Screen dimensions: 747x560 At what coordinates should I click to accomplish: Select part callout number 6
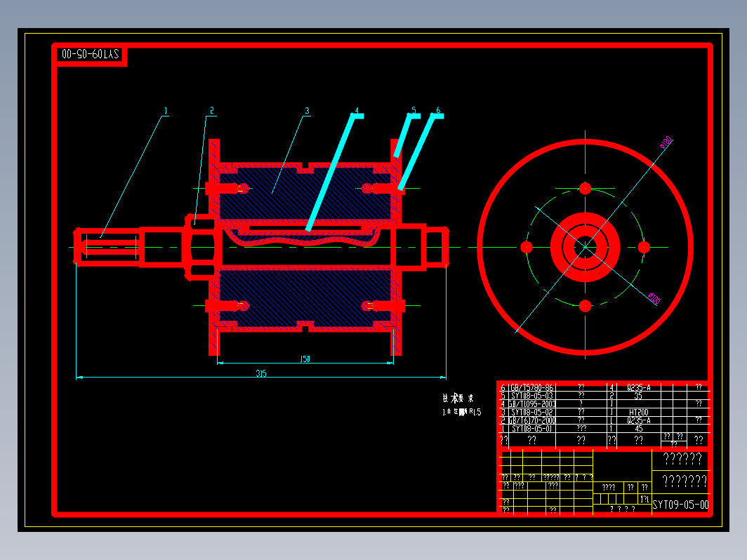(438, 110)
